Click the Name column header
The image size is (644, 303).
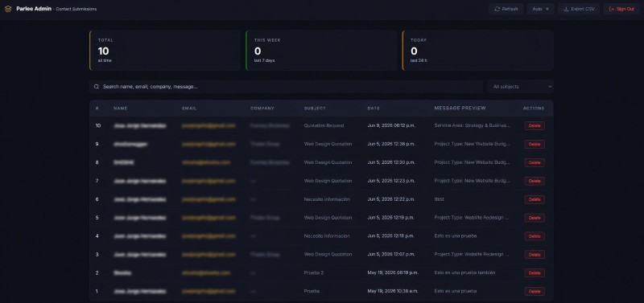tap(120, 109)
